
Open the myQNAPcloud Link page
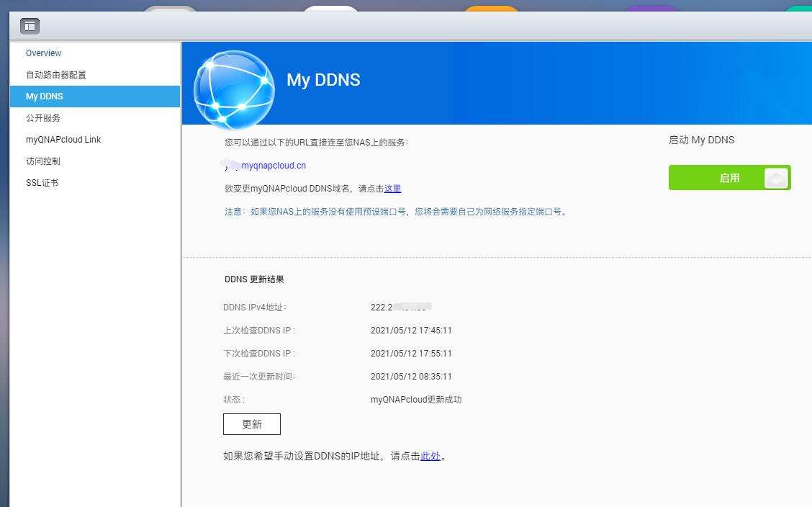coord(63,139)
